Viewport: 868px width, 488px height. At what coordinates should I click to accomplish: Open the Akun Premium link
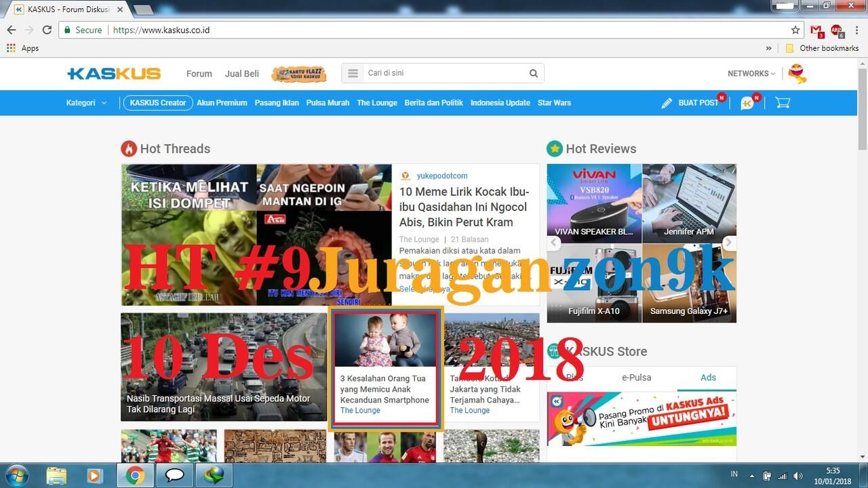(x=222, y=103)
